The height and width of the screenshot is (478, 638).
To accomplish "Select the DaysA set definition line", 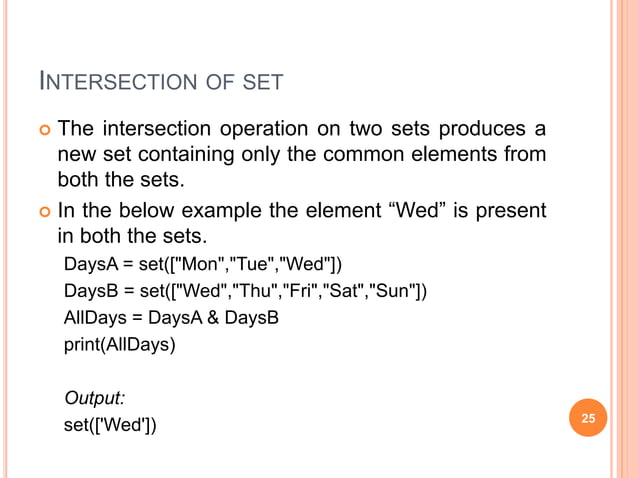I will pos(203,264).
